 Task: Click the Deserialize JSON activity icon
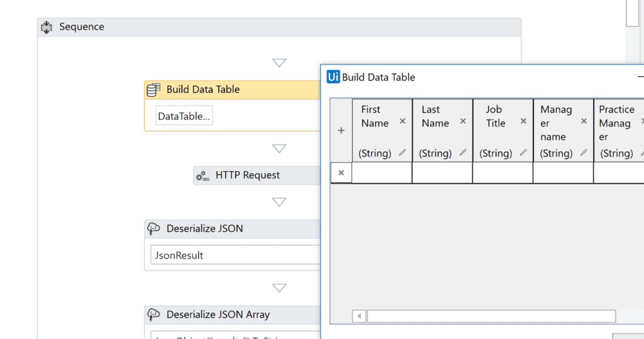pyautogui.click(x=153, y=229)
